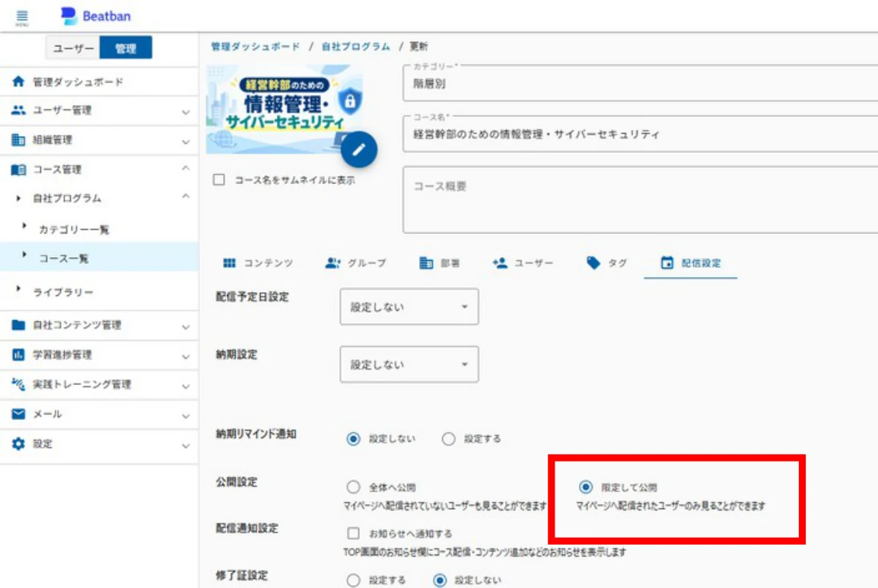Click the カテゴリー input field
This screenshot has height=588, width=878.
pos(640,83)
